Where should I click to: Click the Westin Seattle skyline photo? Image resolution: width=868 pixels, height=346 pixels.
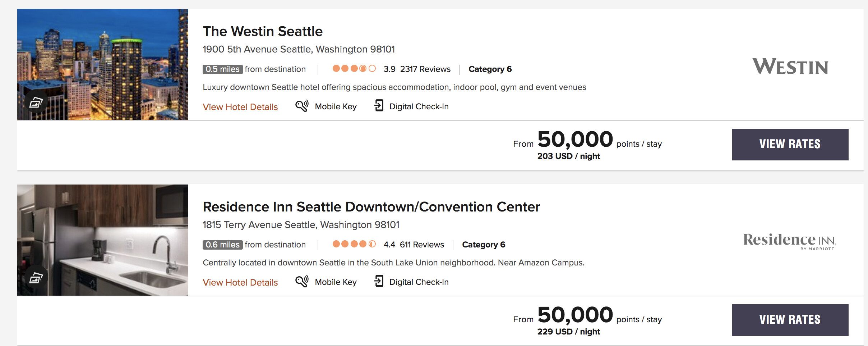[x=103, y=54]
